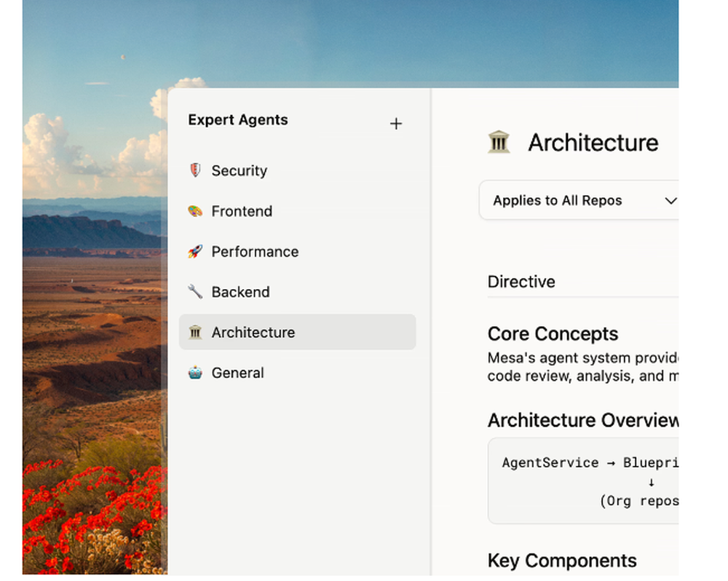
Task: Click inside the AgentService code block
Action: [582, 481]
